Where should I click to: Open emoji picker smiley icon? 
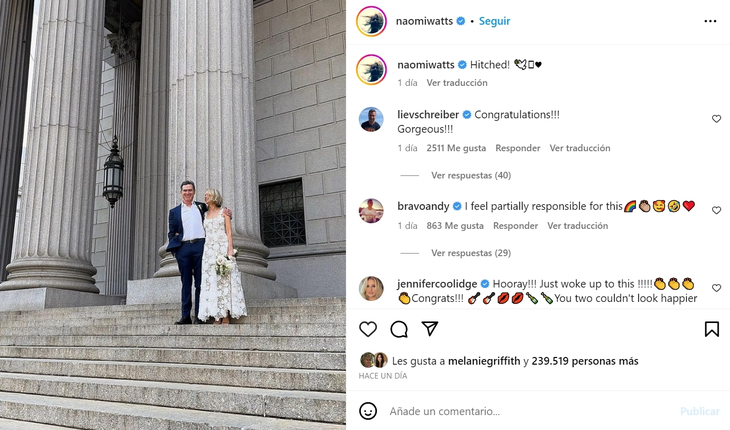(x=368, y=411)
